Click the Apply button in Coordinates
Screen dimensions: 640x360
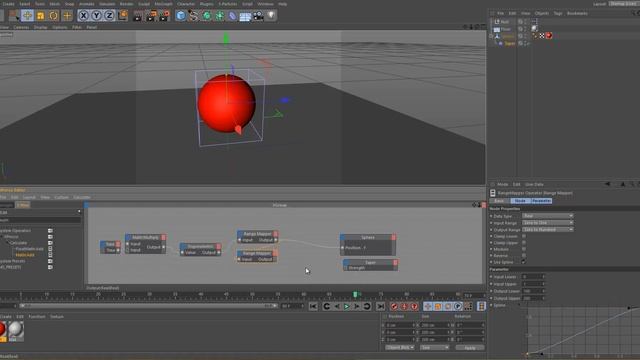pyautogui.click(x=470, y=348)
